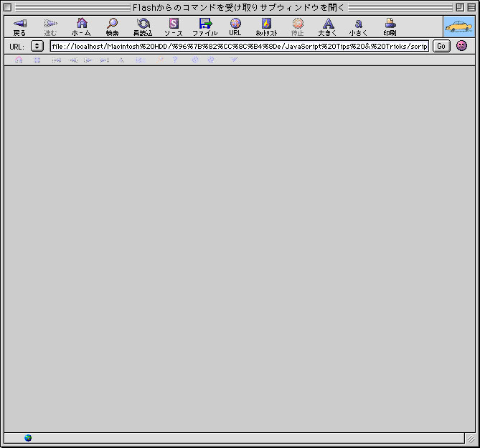The width and height of the screenshot is (480, 448).
Task: Click the dotted grid index icon in link toolbar
Action: (x=37, y=60)
